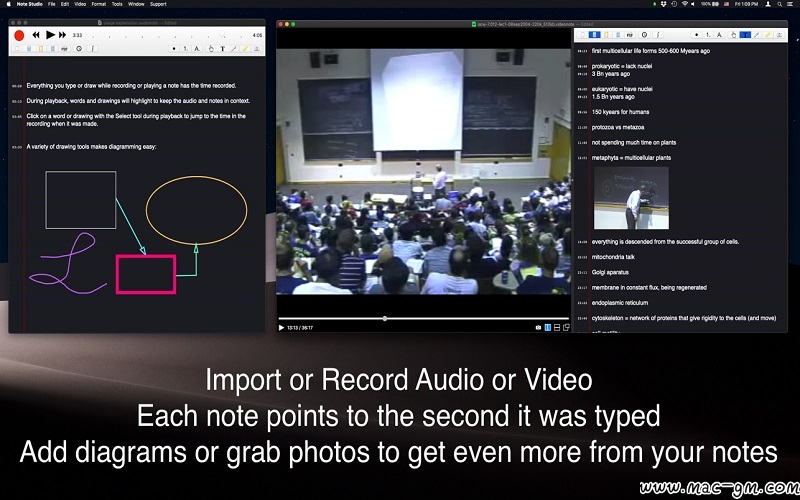Click the PDF icon in video note toolbar

click(630, 35)
